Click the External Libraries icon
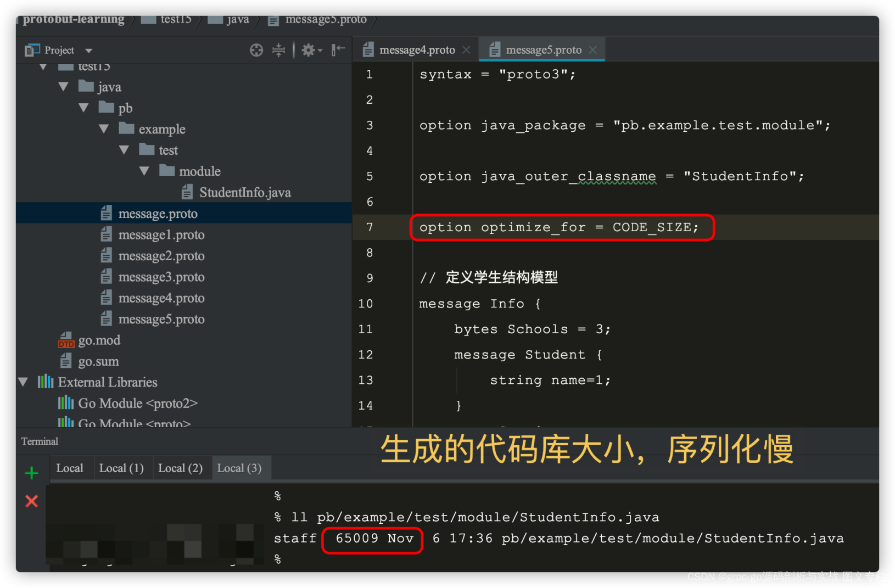The width and height of the screenshot is (895, 588). 46,382
